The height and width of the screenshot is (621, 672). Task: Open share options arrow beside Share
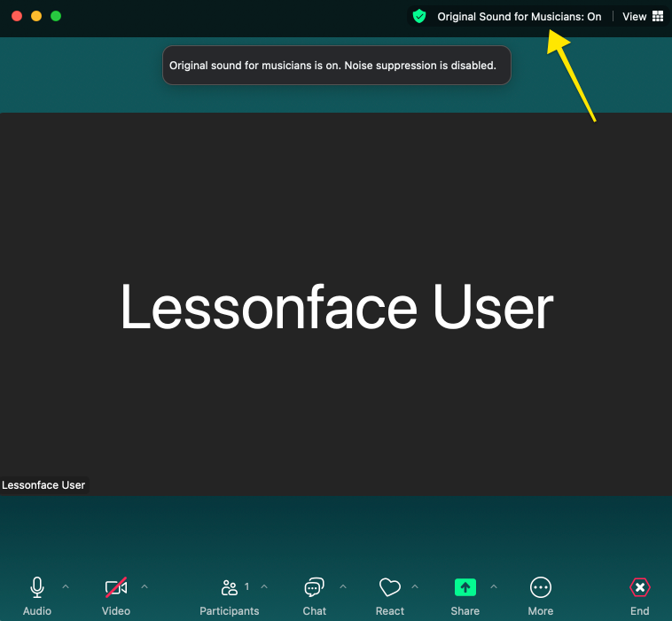tap(494, 586)
